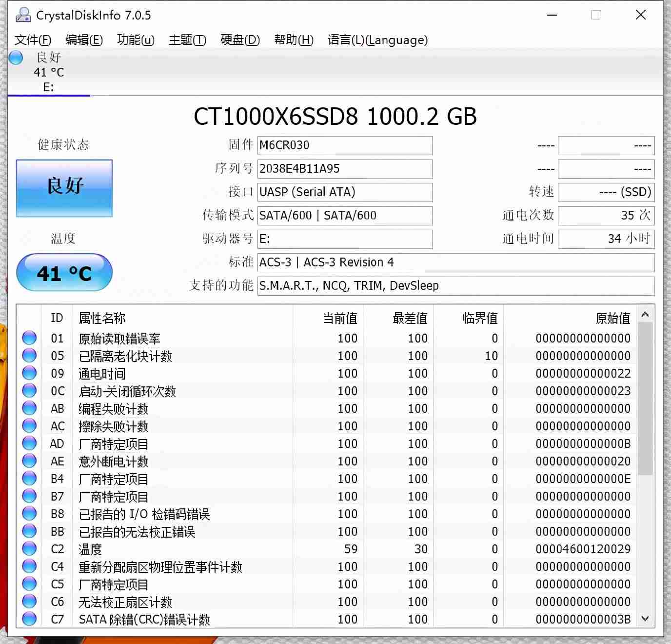Image resolution: width=671 pixels, height=644 pixels.
Task: Click status orb for attribute C7 SATA CRC错误计数
Action: click(29, 619)
